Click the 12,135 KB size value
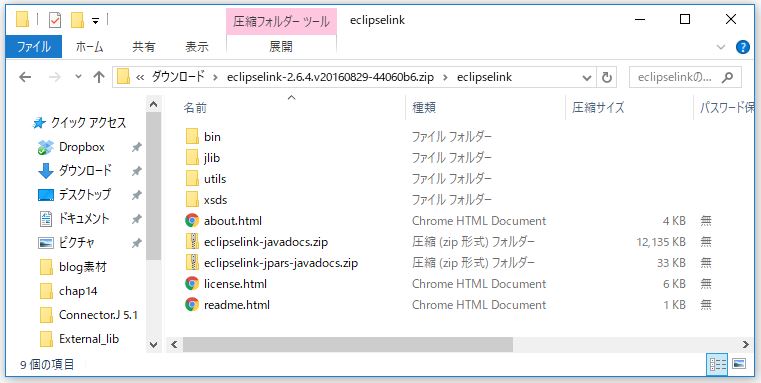This screenshot has height=383, width=761. [661, 242]
